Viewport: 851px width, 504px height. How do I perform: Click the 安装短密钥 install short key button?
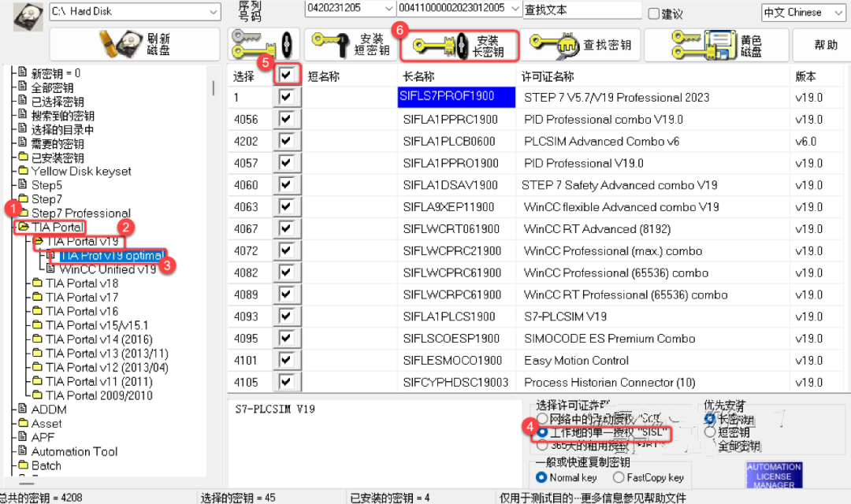coord(351,44)
